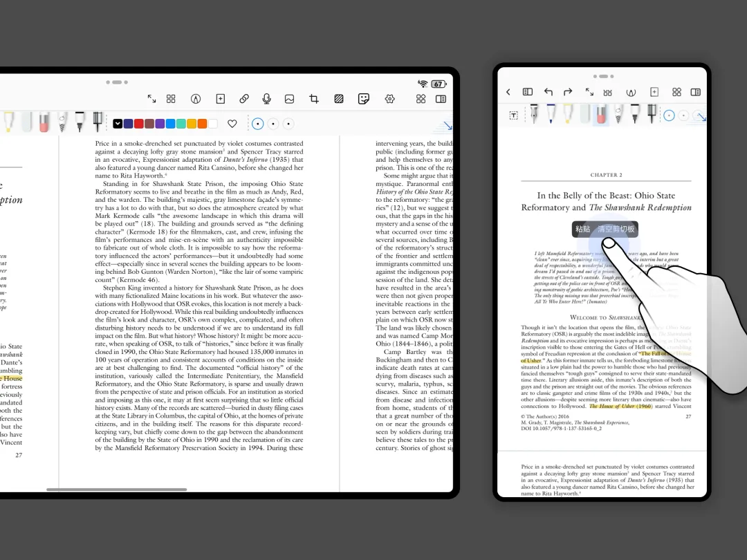
Task: Tap 清空剪切板 in the popup menu
Action: [616, 229]
